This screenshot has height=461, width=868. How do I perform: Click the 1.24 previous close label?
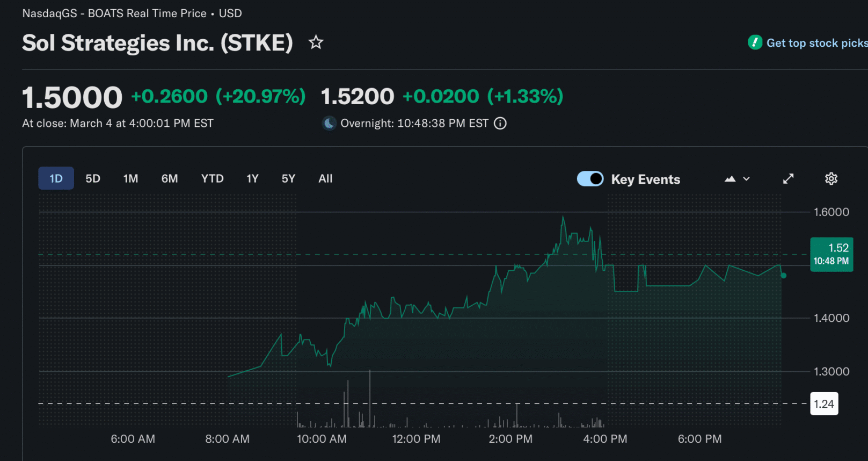[823, 404]
